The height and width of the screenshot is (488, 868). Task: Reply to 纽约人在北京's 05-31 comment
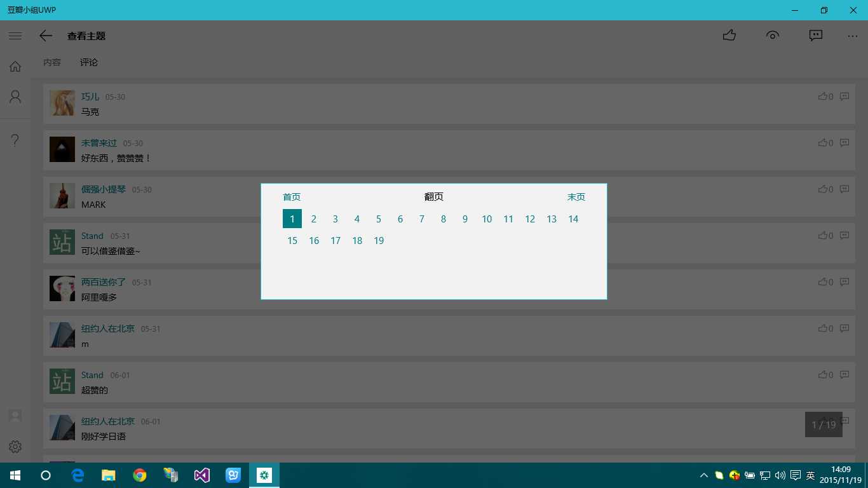coord(844,329)
